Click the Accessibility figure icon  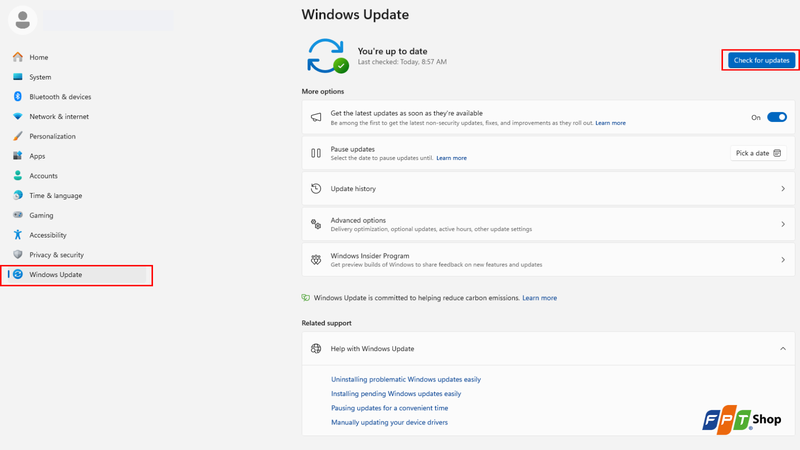18,235
